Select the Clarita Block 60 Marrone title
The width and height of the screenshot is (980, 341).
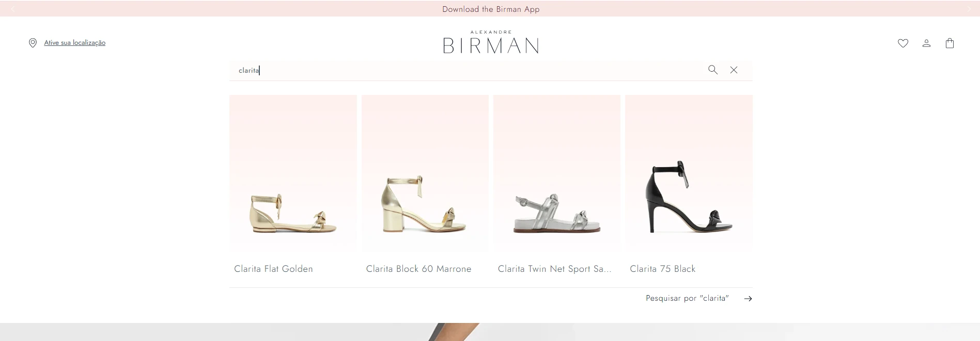tap(418, 269)
